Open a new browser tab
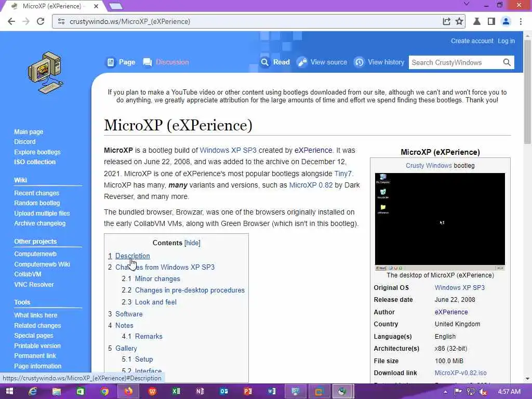The image size is (532, 399). (x=116, y=6)
